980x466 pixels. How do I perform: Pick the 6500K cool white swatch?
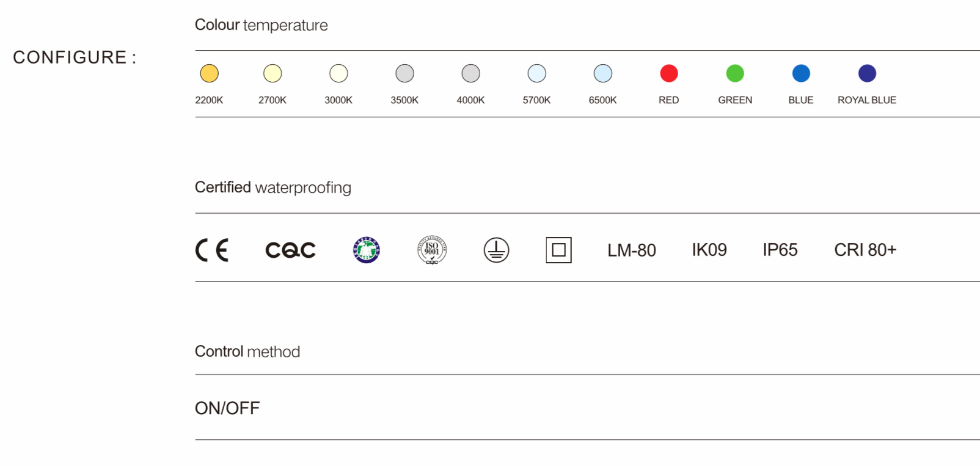(602, 73)
